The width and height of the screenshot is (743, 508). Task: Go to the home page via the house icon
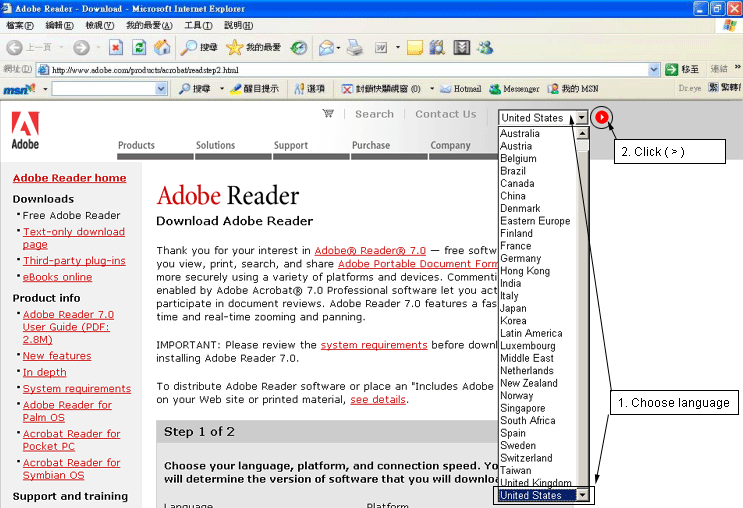[162, 47]
